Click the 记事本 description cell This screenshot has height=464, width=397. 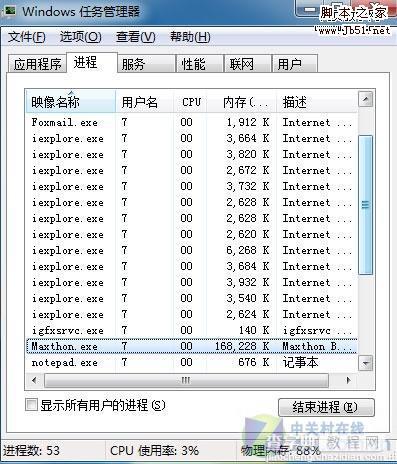pos(300,362)
